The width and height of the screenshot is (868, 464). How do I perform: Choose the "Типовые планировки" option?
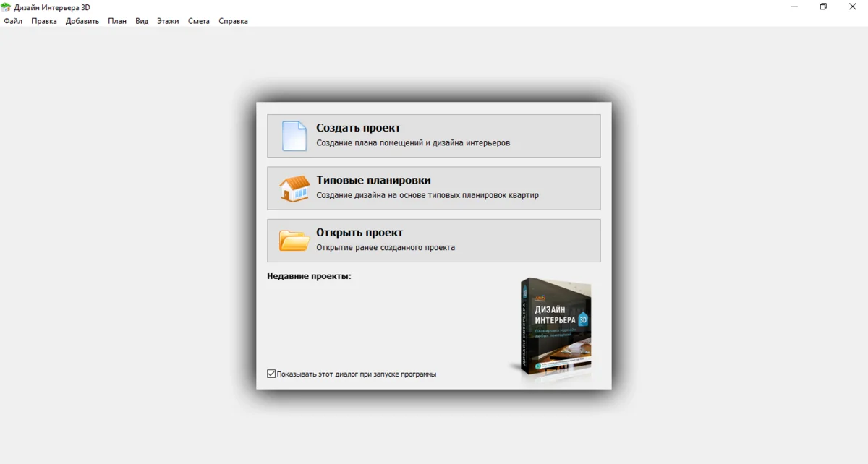tap(373, 181)
